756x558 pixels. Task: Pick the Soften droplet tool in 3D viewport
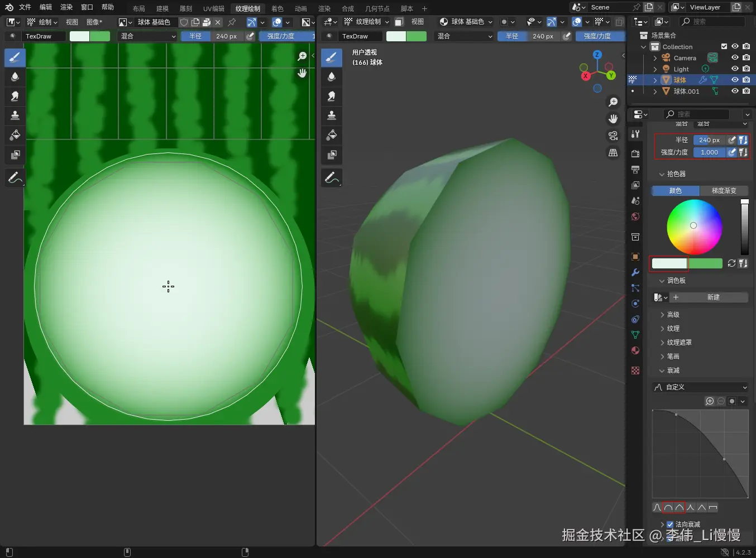click(x=332, y=76)
